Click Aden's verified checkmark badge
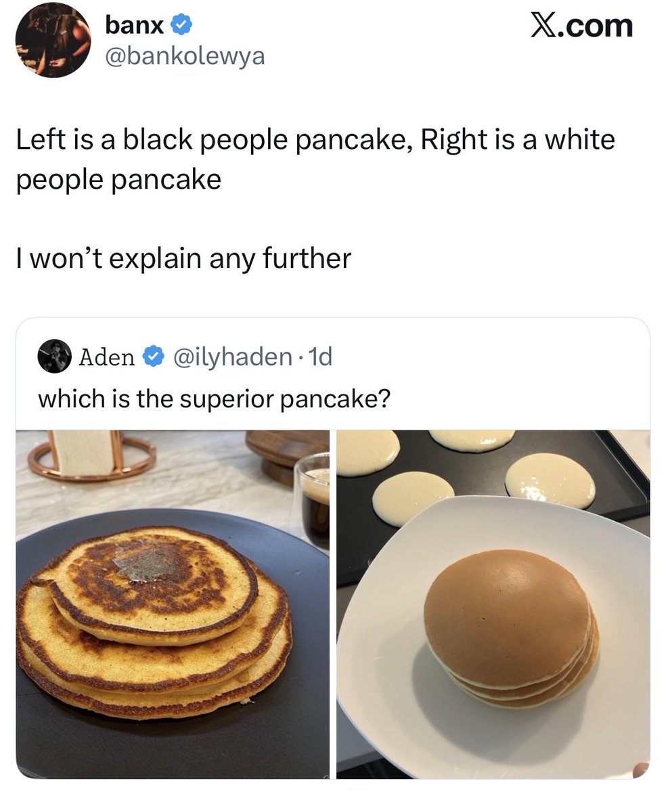The width and height of the screenshot is (666, 812). point(155,356)
